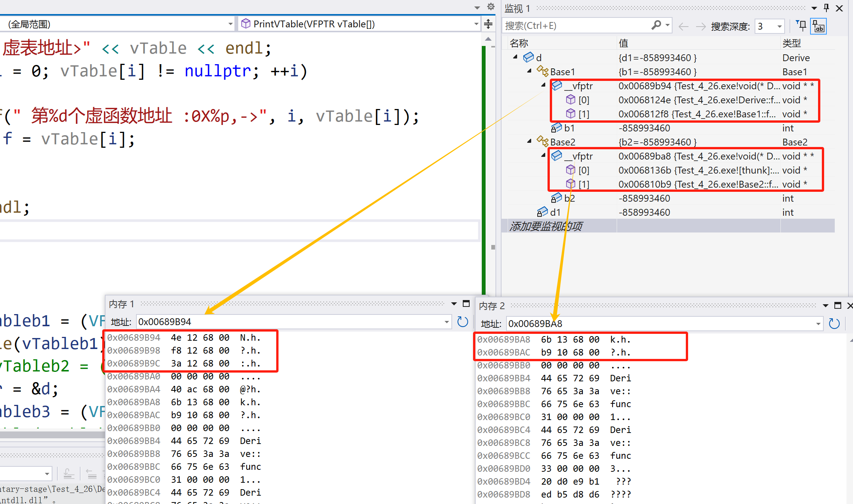Open Memory 1 address history dropdown
The height and width of the screenshot is (504, 853).
[447, 322]
